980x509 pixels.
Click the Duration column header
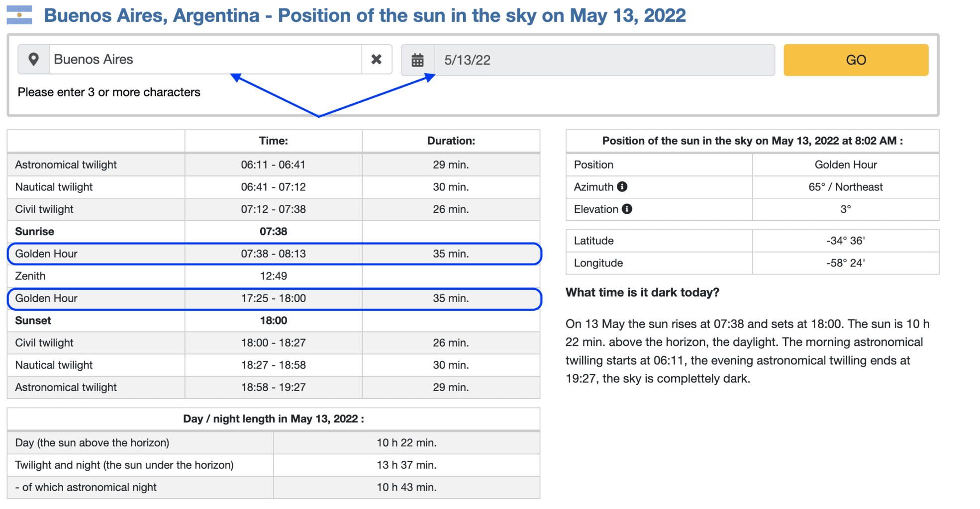coord(451,141)
